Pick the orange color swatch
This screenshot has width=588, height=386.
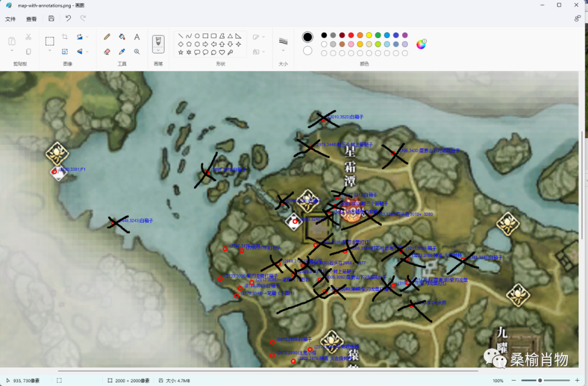(x=360, y=35)
